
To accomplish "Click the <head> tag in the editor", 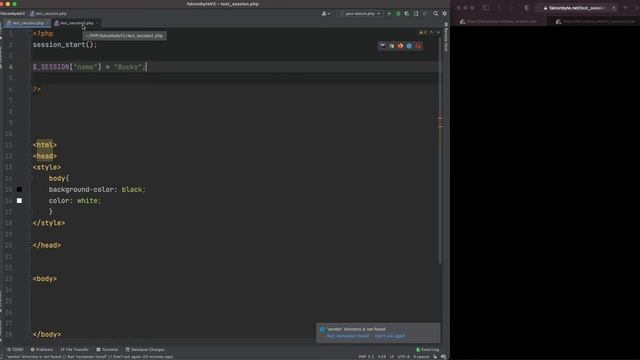I will [44, 156].
